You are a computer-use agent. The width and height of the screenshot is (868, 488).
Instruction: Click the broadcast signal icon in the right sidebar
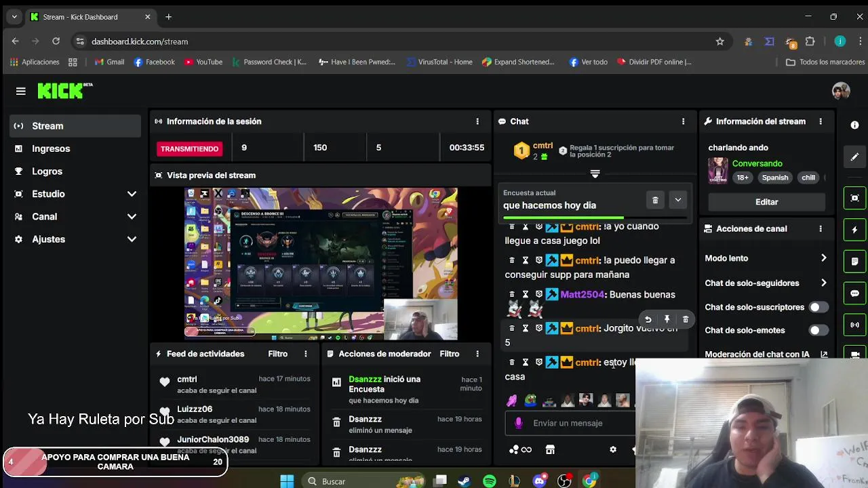point(854,325)
